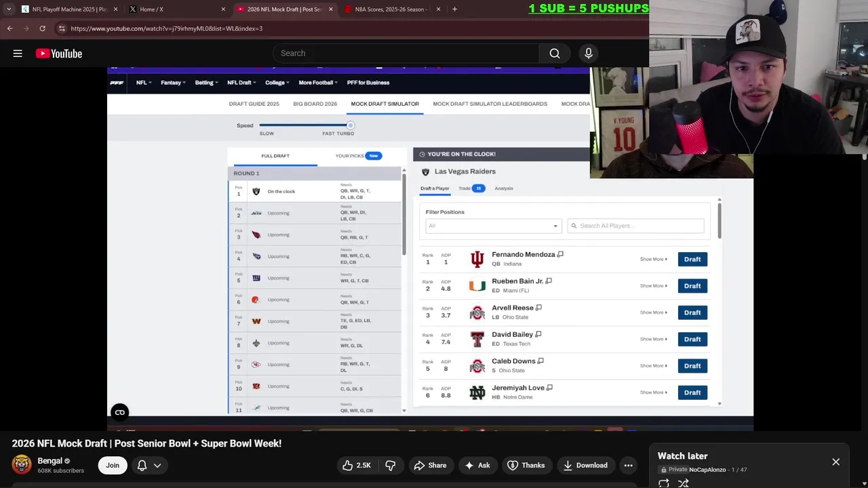Click the Notre Dame logo beside Jeremiyah Love
The width and height of the screenshot is (868, 488).
point(477,392)
